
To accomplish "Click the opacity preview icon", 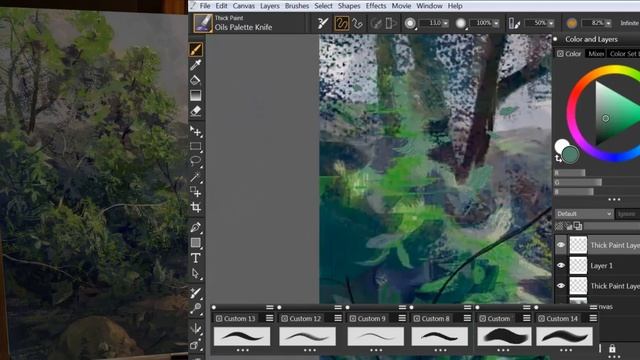I will click(x=460, y=23).
